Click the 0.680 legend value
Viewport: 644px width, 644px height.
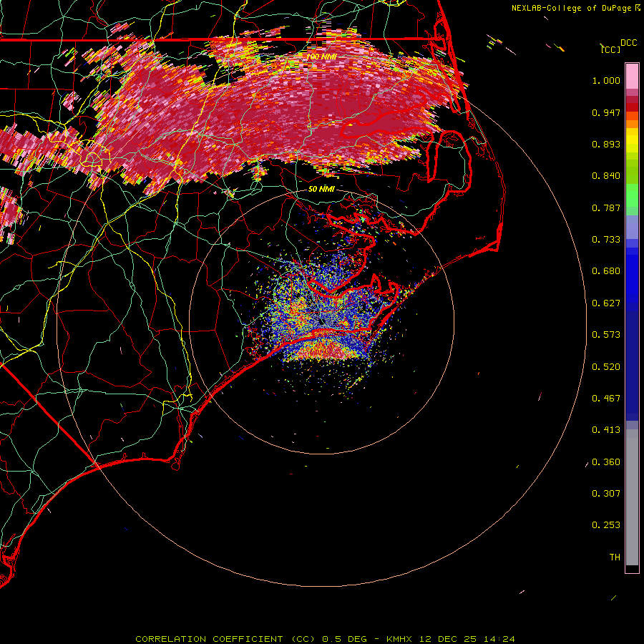(x=606, y=271)
